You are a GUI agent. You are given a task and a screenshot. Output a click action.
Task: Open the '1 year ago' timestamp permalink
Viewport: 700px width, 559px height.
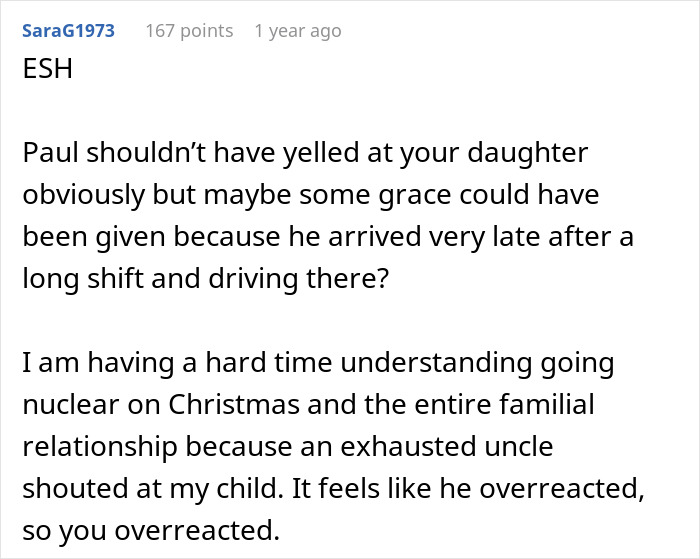(x=297, y=31)
